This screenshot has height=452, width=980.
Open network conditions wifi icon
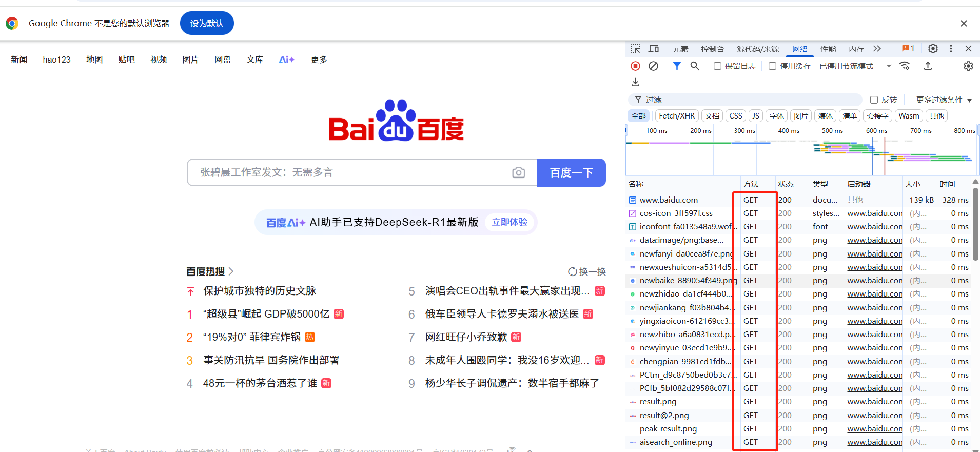[905, 66]
